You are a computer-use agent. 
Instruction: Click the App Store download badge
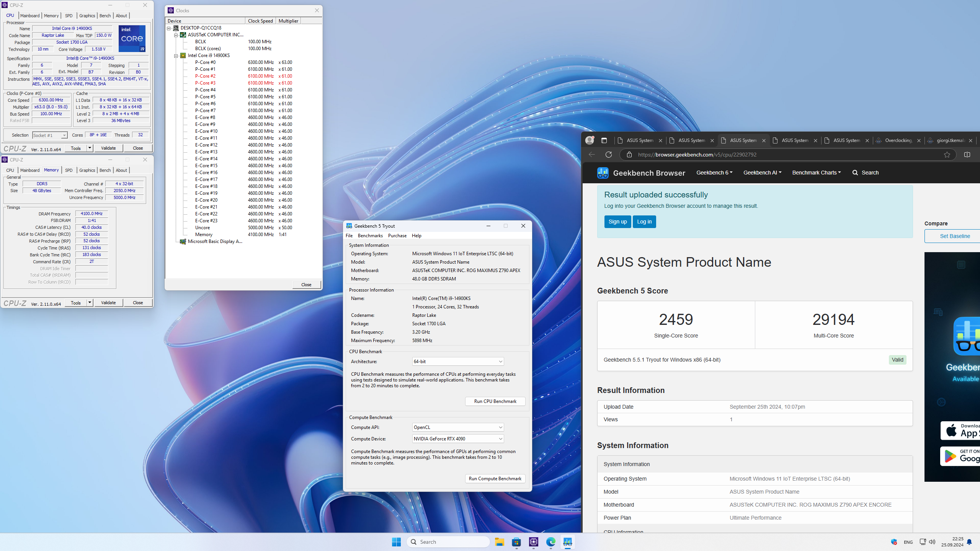[x=960, y=430]
